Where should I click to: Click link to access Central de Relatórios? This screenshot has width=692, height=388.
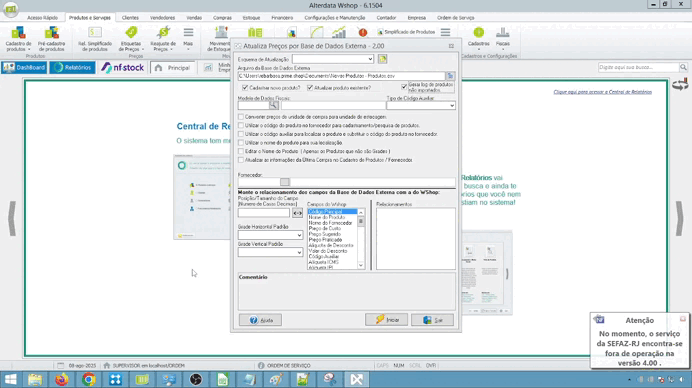point(602,92)
